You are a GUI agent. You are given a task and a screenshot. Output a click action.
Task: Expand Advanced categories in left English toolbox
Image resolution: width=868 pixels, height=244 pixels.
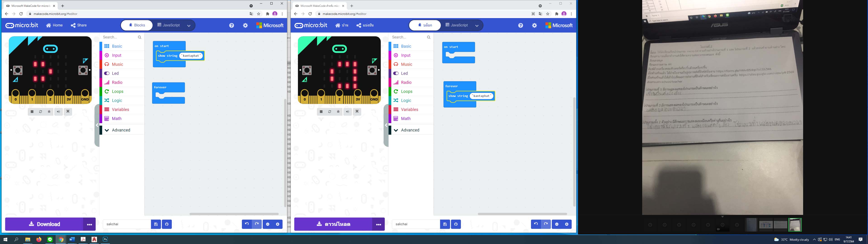[x=121, y=130]
